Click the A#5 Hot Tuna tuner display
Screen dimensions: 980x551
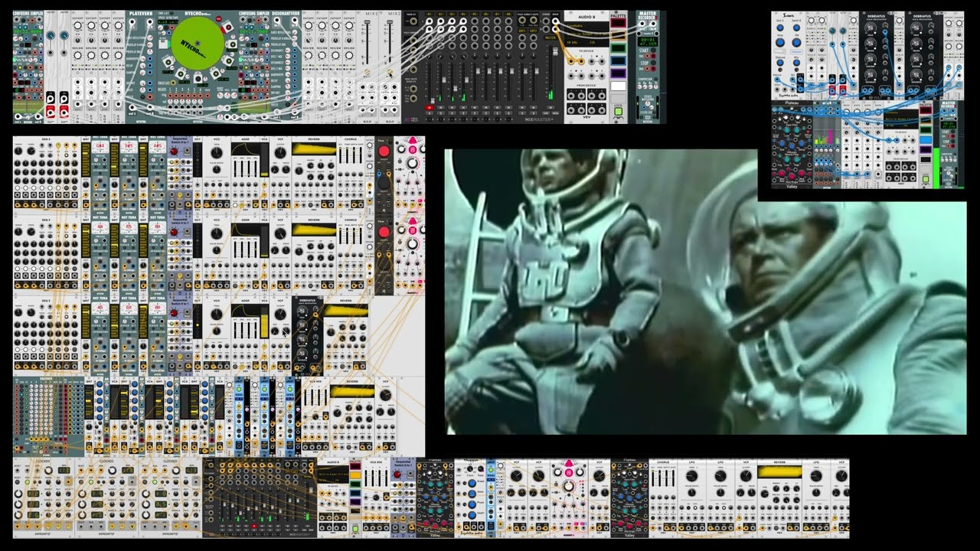tap(157, 147)
